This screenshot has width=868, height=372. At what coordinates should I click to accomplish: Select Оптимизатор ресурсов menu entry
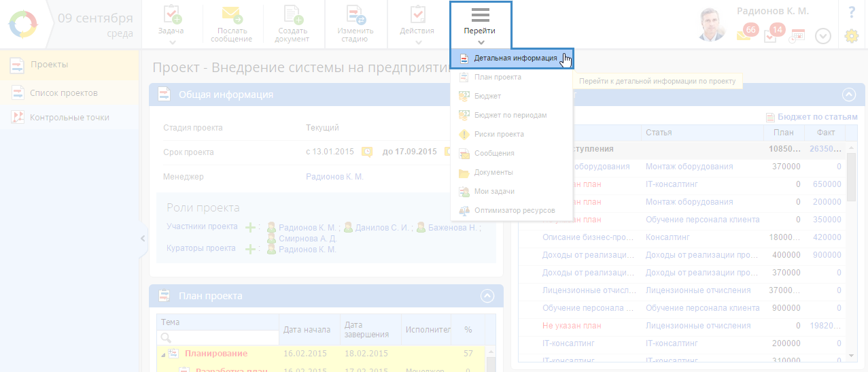click(514, 211)
